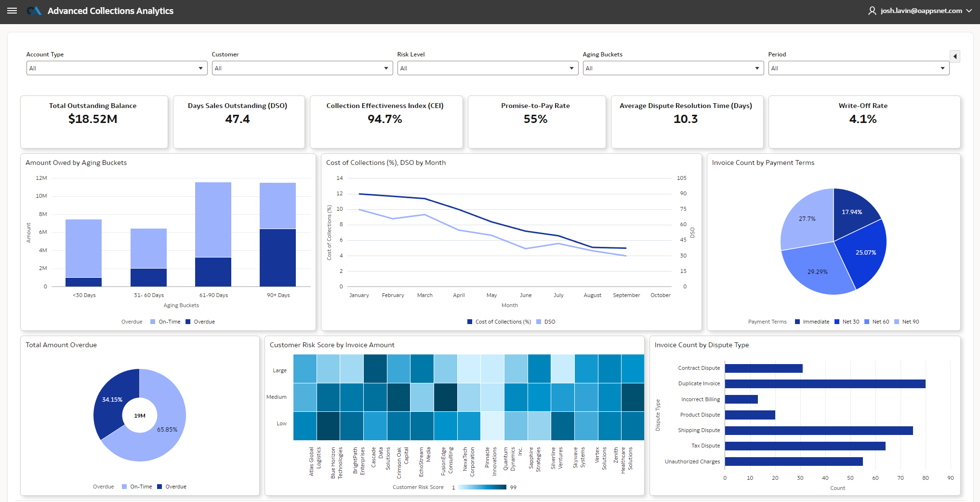Select the 29.29% pie slice

818,271
